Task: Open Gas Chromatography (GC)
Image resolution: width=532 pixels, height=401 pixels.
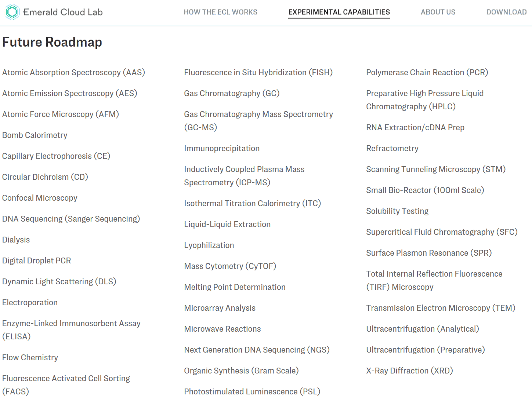Action: tap(232, 94)
